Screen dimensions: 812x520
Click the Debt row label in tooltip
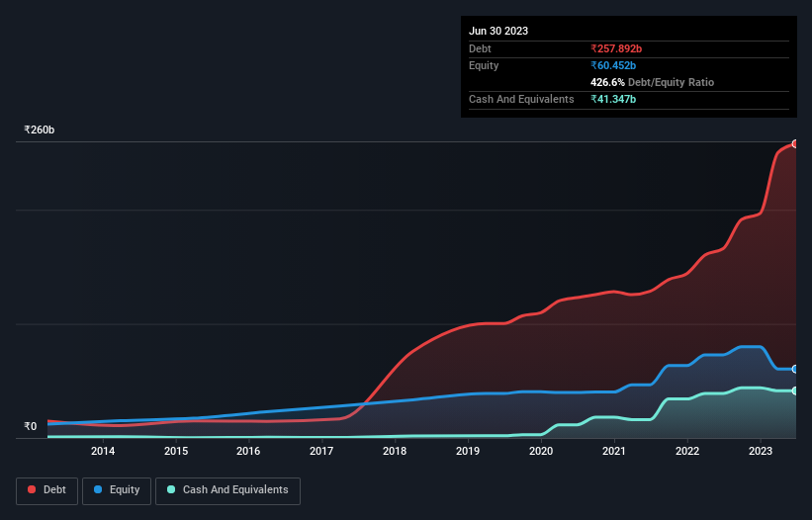coord(480,48)
